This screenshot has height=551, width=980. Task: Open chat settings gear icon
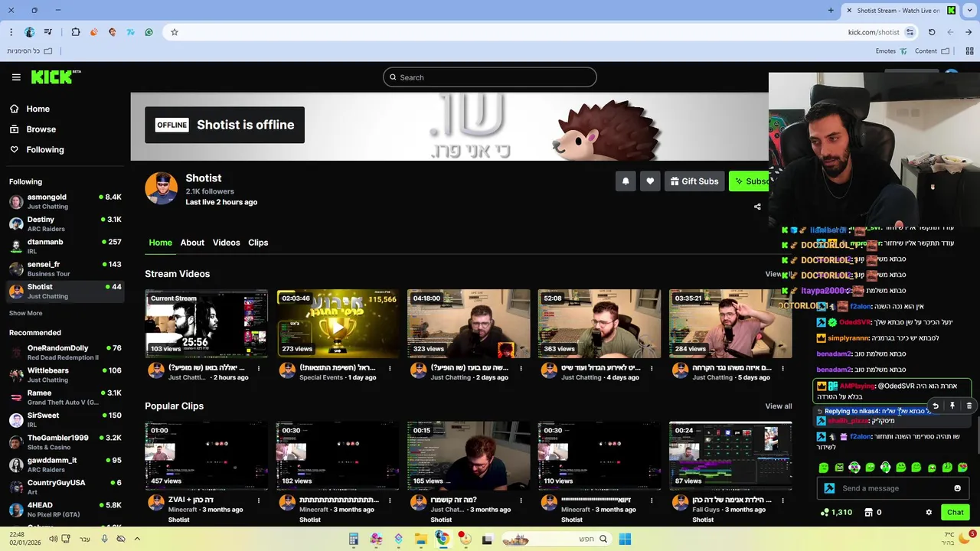(929, 513)
